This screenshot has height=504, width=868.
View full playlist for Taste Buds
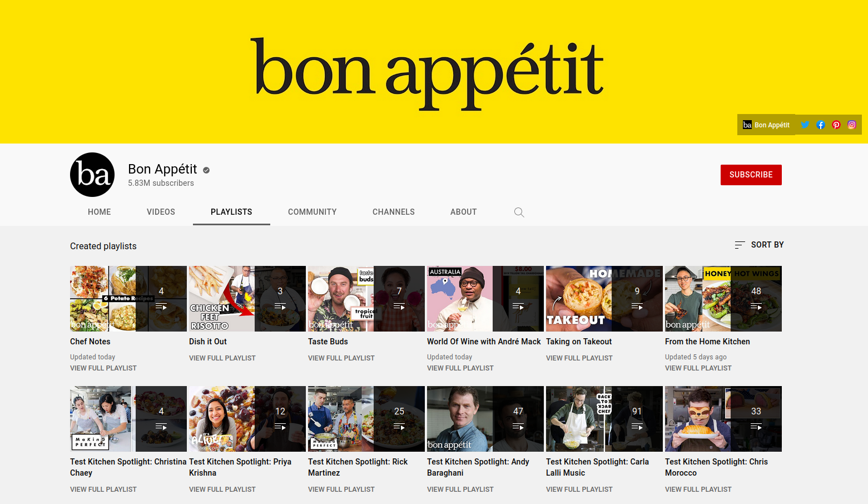point(341,358)
